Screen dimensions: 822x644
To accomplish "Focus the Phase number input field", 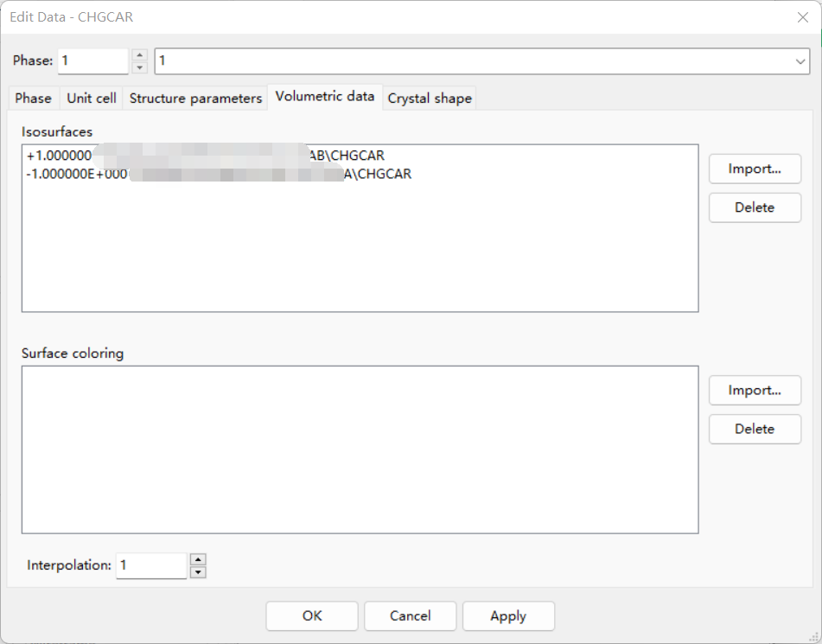I will click(x=93, y=61).
